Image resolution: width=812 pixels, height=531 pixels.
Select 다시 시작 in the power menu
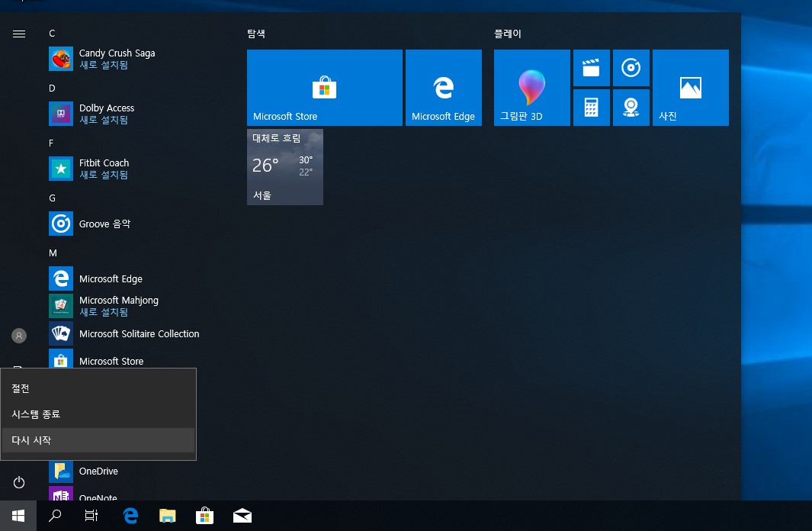98,439
